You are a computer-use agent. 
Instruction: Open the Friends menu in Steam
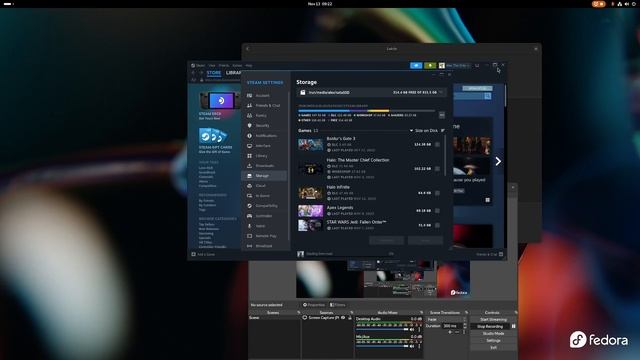click(x=224, y=65)
